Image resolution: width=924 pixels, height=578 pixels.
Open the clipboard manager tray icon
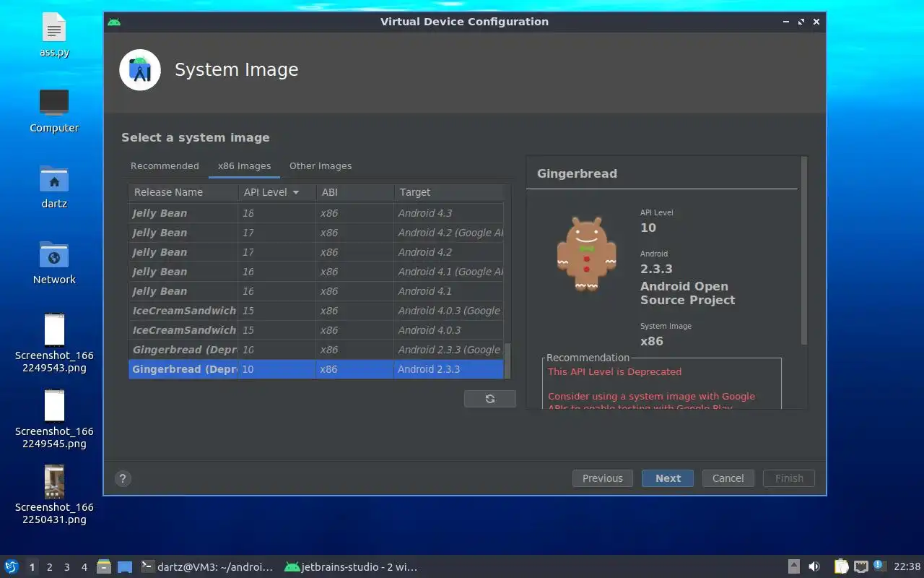click(842, 567)
